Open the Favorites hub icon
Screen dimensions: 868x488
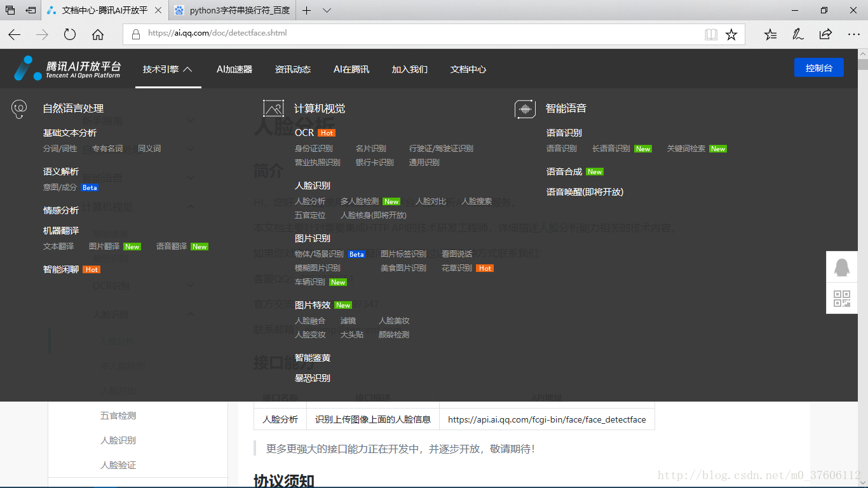(770, 34)
